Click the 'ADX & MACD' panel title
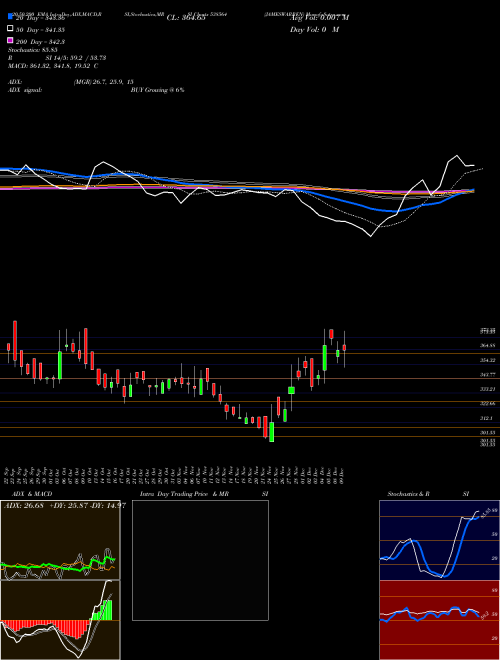The width and height of the screenshot is (500, 660). [32, 494]
